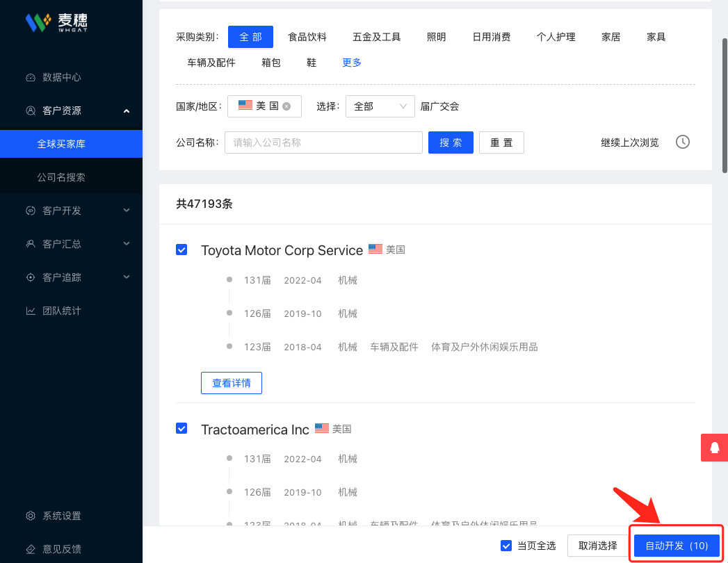Expand the 客户追踪 menu chevron
Viewport: 728px width, 563px height.
127,277
